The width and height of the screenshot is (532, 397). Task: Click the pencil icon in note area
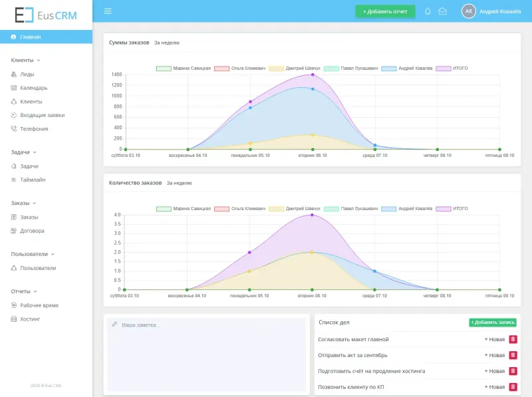click(114, 325)
